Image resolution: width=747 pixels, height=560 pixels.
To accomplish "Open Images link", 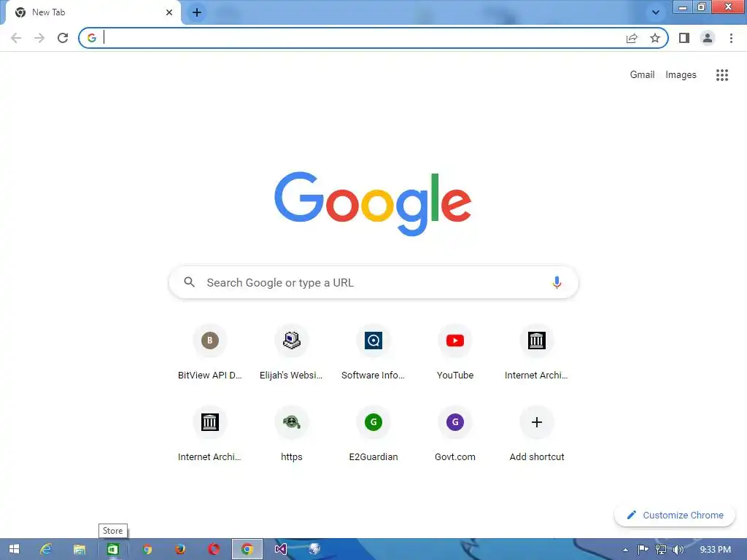I will click(681, 75).
